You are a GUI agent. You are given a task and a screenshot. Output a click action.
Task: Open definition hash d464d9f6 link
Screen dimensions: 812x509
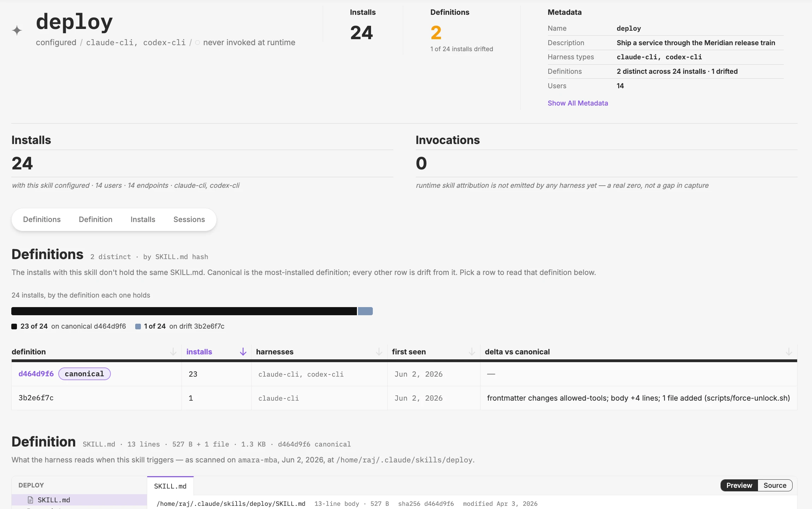(36, 374)
